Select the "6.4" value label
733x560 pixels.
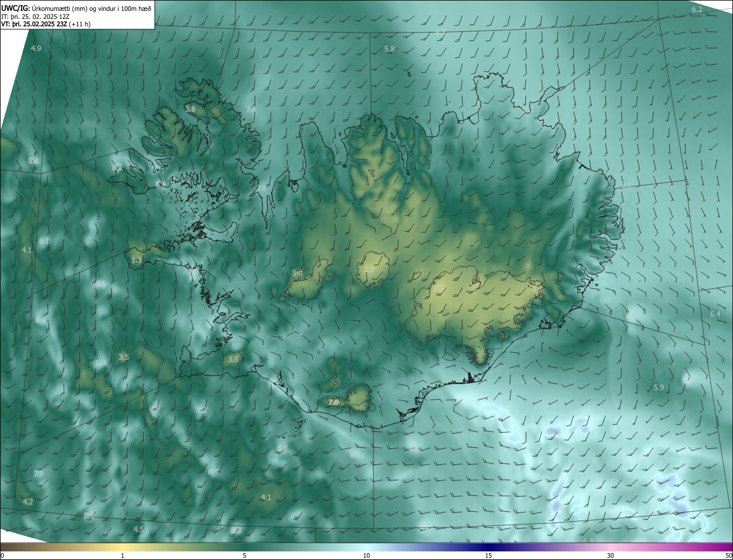point(715,314)
